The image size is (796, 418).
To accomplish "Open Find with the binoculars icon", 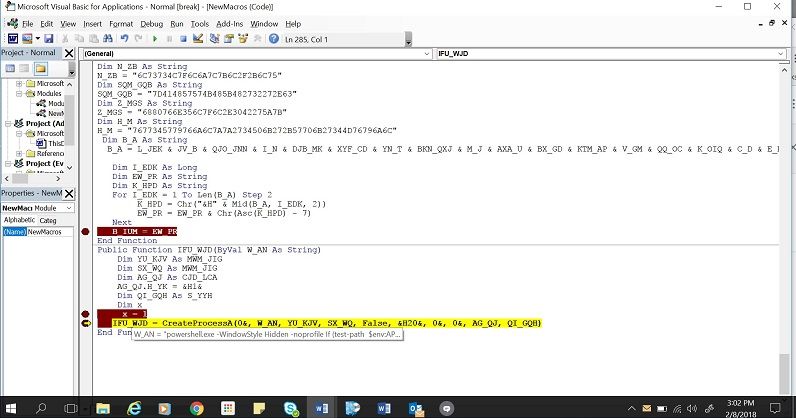I will point(108,39).
